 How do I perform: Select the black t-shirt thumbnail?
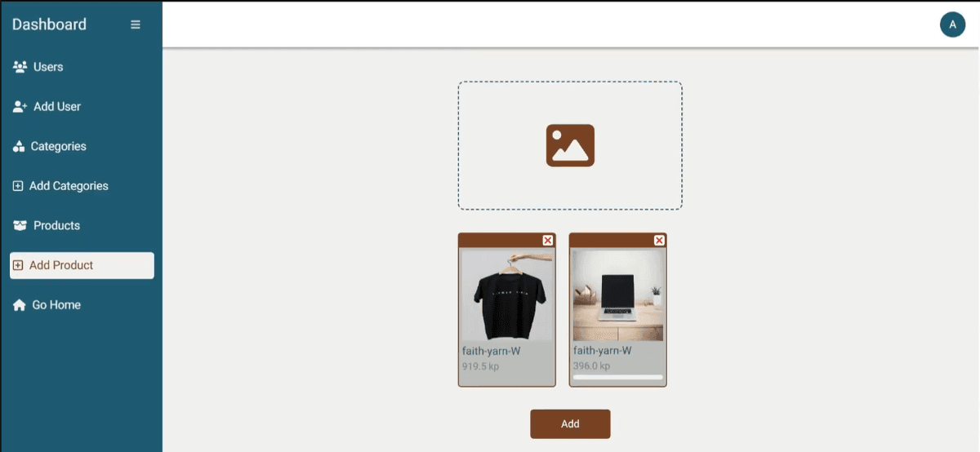click(507, 295)
